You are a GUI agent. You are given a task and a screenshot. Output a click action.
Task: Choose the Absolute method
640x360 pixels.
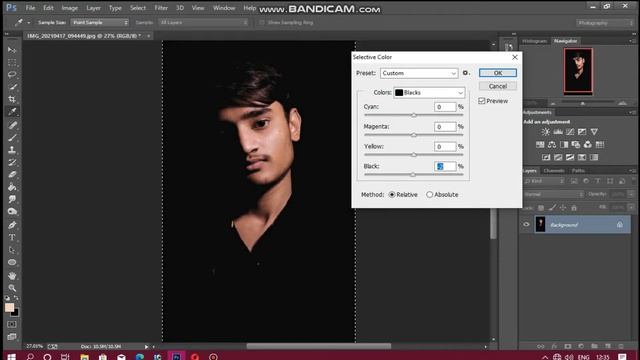click(429, 195)
